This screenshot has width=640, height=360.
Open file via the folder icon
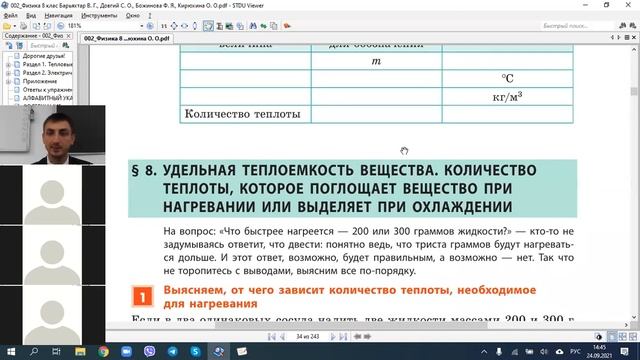[x=7, y=26]
